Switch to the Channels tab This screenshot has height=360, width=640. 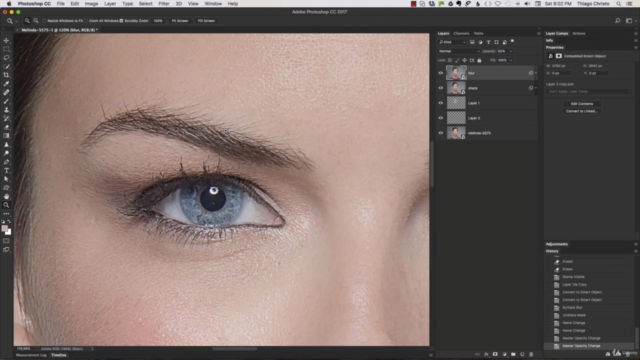click(x=461, y=33)
